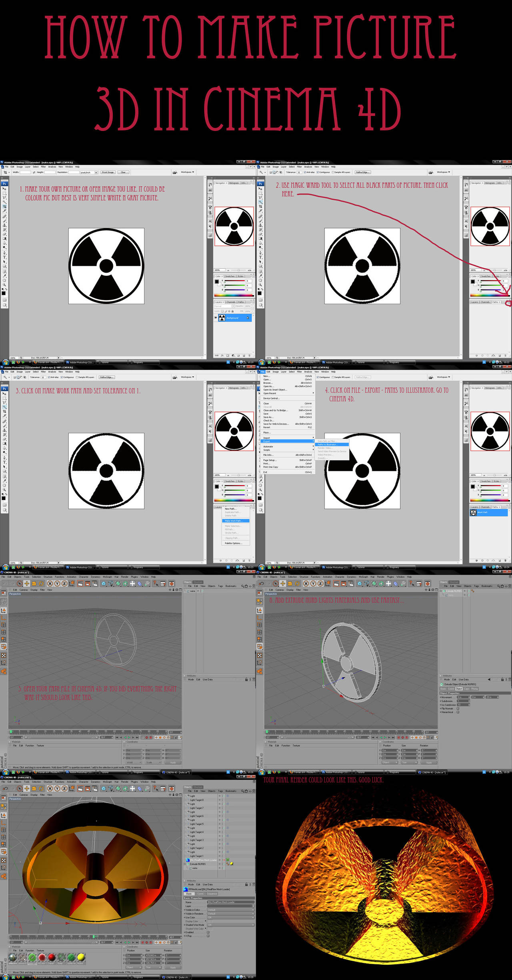Click the Render View clapperboard in step 7 toolbar

80,789
